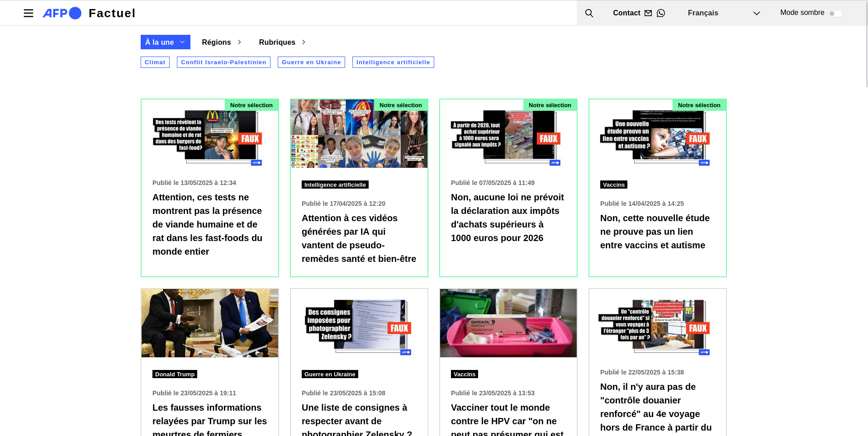
Task: Expand the Régions menu
Action: pos(221,42)
